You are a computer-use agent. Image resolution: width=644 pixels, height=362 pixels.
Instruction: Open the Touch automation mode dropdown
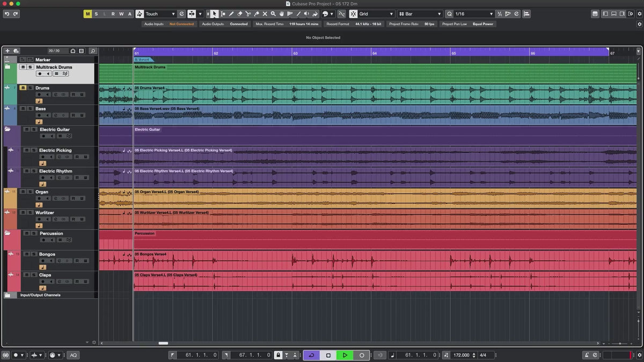160,14
